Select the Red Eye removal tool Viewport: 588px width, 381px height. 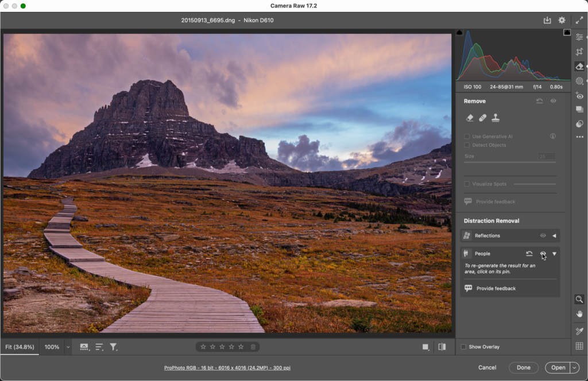point(579,95)
